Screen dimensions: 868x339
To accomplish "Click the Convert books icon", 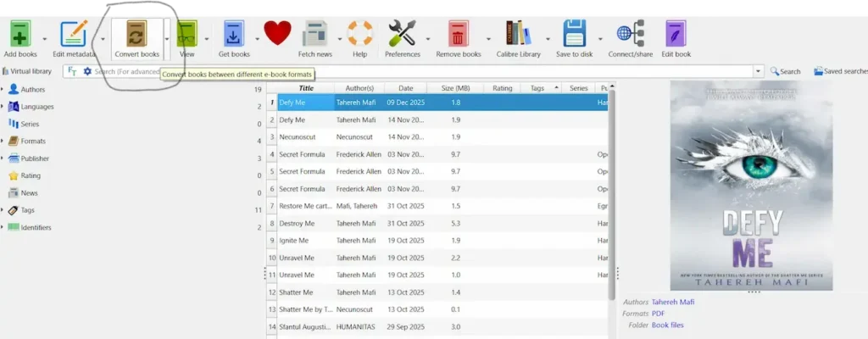I will [136, 34].
